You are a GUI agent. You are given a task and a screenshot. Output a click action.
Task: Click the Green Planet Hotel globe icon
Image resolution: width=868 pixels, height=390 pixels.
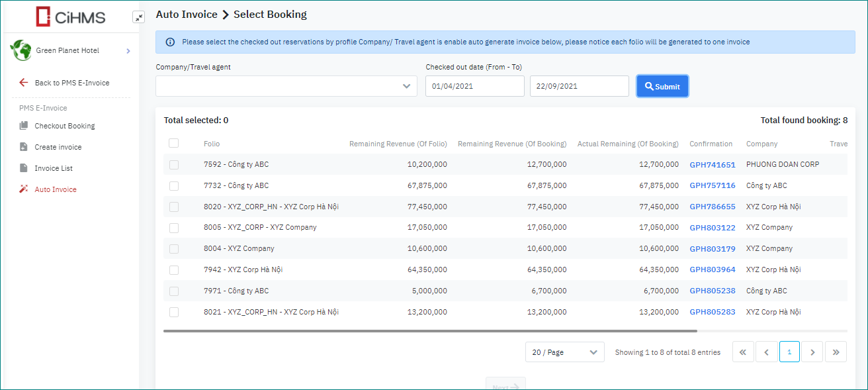pos(21,50)
